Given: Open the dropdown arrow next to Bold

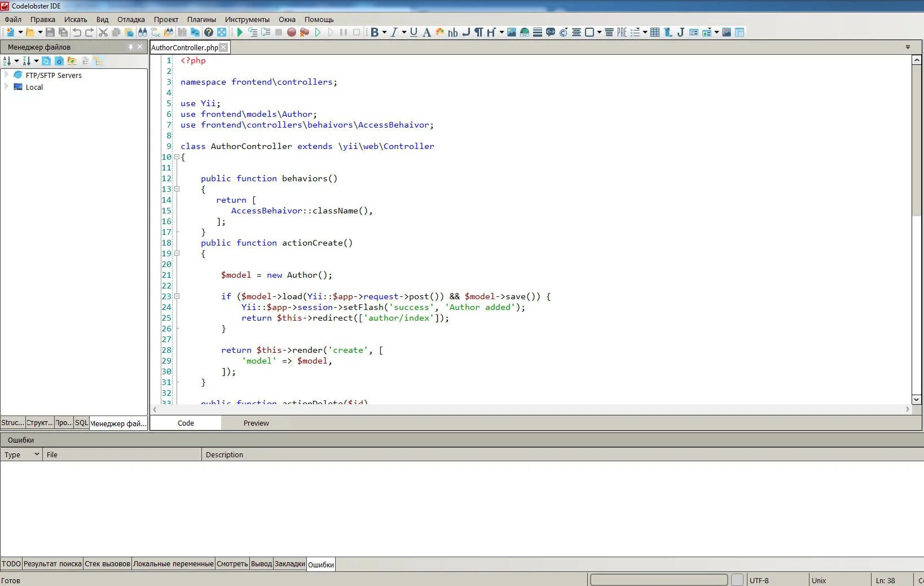Looking at the screenshot, I should [x=385, y=32].
